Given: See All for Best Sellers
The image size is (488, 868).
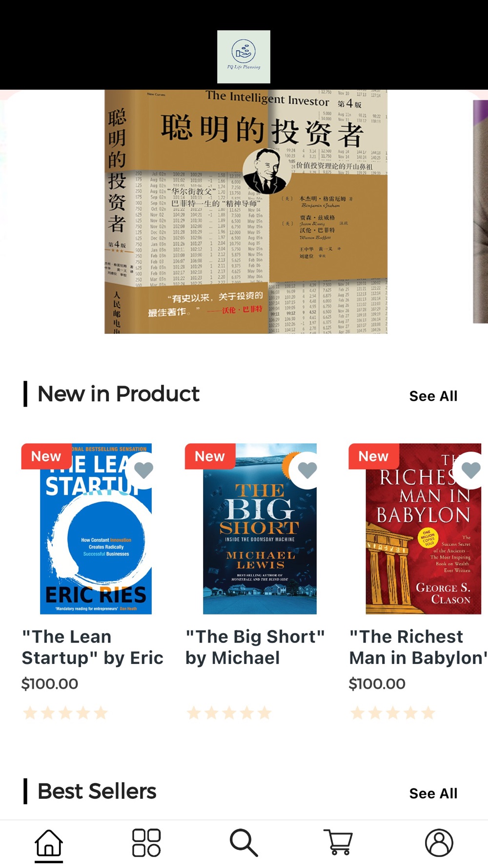Looking at the screenshot, I should [433, 793].
